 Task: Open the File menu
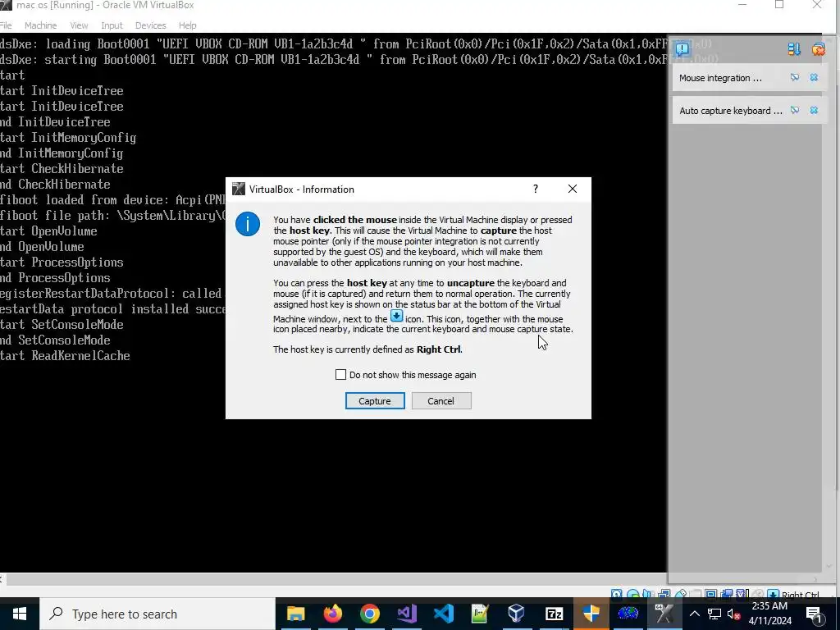[x=6, y=25]
